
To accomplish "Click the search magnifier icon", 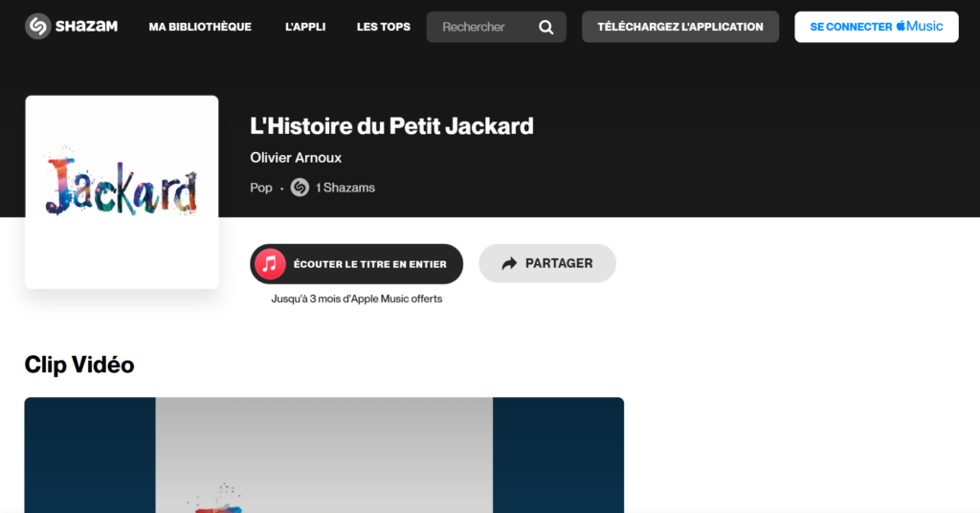I will [x=546, y=28].
